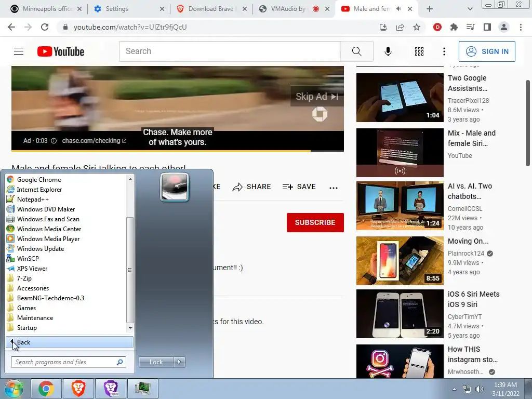Share this page from the address bar

click(400, 27)
